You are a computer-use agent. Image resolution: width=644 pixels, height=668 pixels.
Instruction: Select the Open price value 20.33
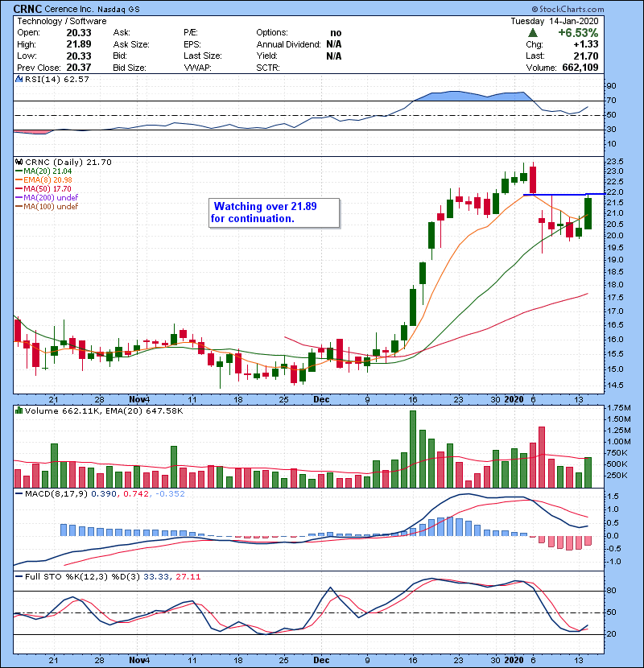78,33
